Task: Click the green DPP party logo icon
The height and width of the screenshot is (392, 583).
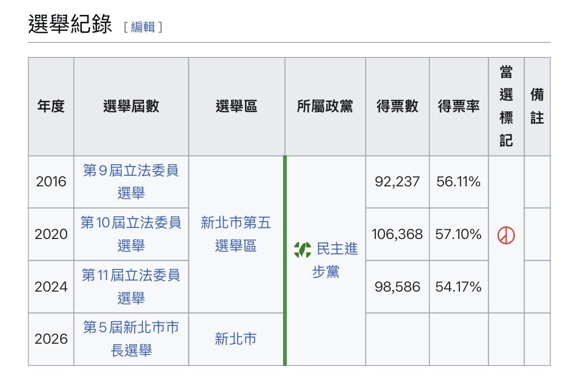Action: [x=302, y=249]
